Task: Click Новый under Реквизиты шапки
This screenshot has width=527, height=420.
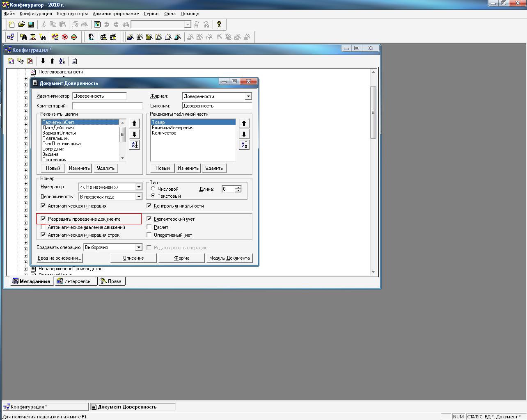Action: (x=53, y=168)
